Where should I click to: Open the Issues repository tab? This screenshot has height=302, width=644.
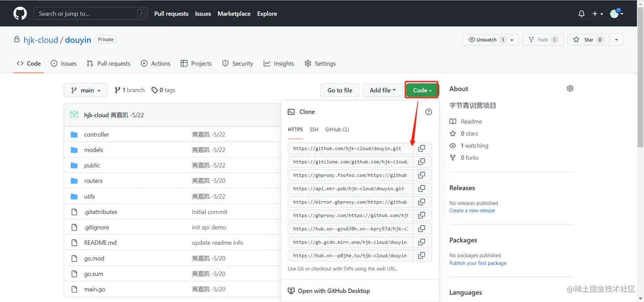[x=63, y=63]
